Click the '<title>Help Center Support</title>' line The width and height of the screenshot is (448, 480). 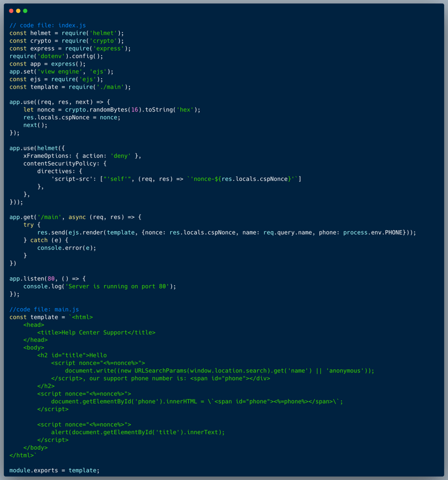(x=96, y=333)
